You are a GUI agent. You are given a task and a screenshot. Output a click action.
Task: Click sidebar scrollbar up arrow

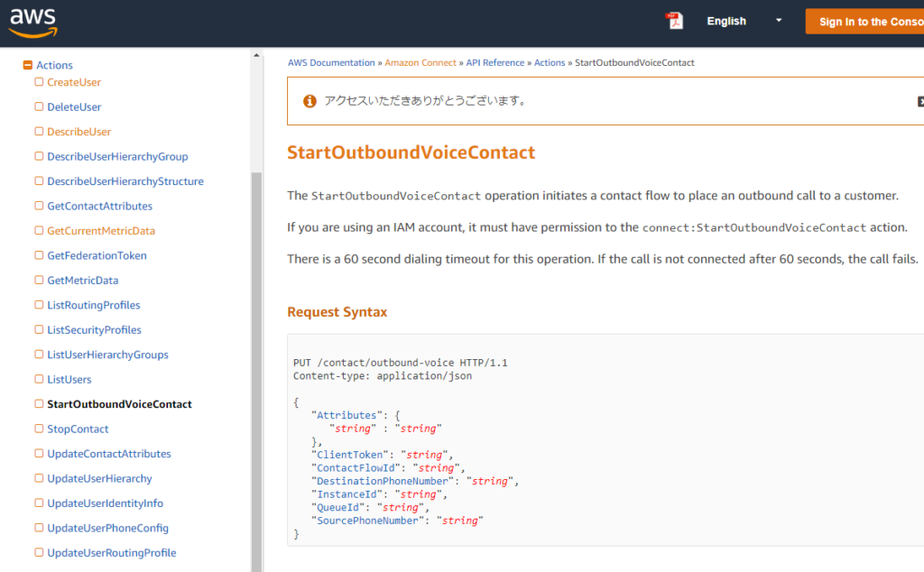click(x=256, y=55)
